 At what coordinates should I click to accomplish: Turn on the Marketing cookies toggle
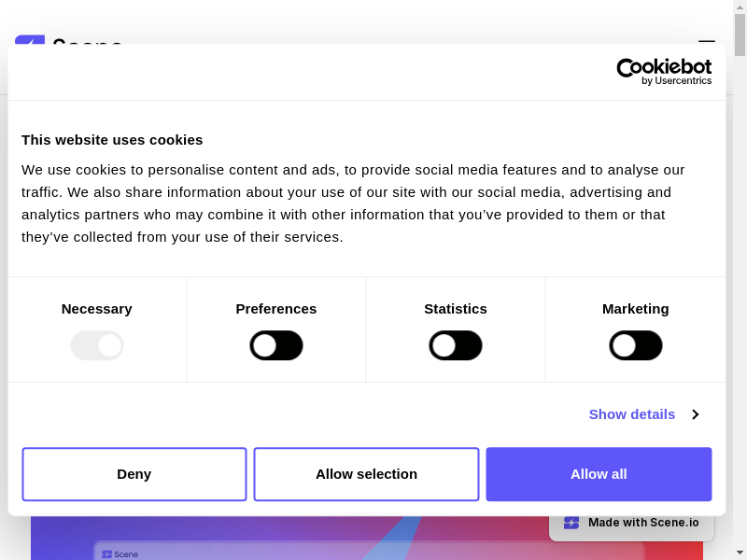tap(636, 345)
